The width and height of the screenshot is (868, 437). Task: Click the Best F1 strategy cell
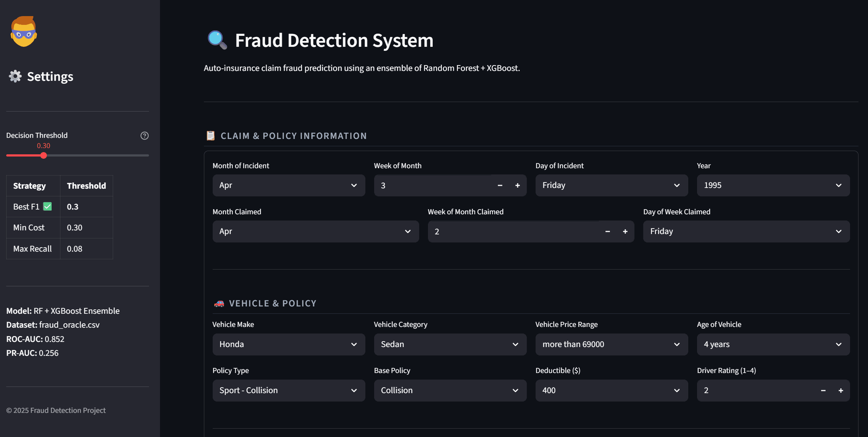pos(33,207)
